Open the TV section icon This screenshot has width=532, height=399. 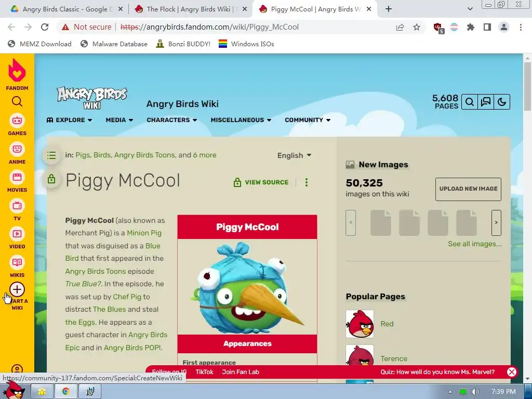coord(17,206)
